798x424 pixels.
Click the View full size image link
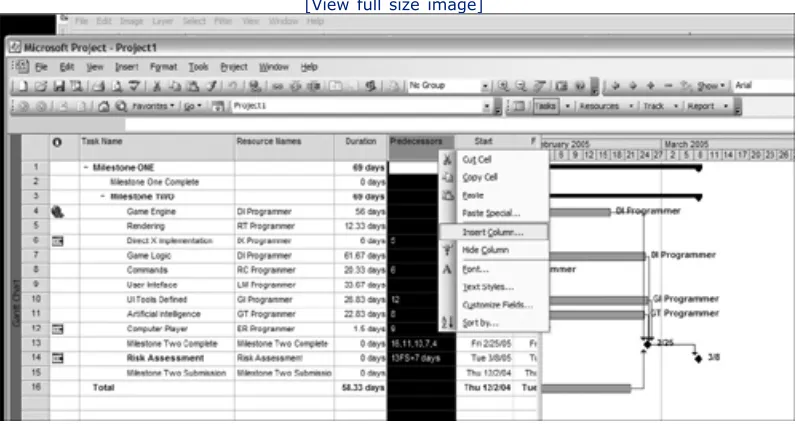tap(393, 6)
